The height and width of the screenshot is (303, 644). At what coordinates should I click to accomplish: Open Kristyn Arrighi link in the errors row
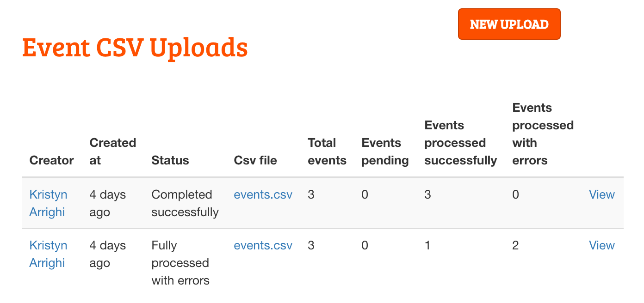(x=48, y=254)
